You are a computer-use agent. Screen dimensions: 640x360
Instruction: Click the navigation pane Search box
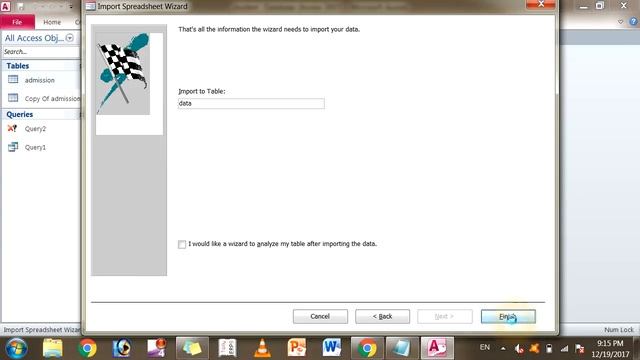pos(41,52)
